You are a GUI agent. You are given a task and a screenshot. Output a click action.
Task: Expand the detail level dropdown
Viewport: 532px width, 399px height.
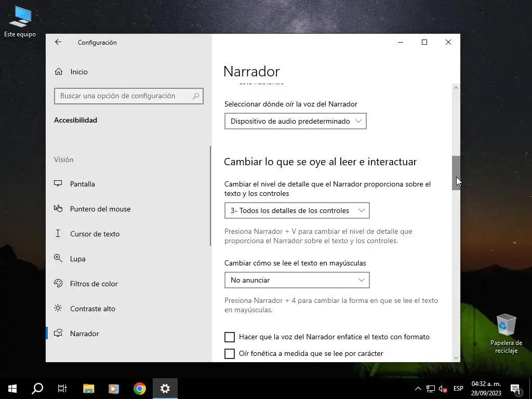click(297, 210)
